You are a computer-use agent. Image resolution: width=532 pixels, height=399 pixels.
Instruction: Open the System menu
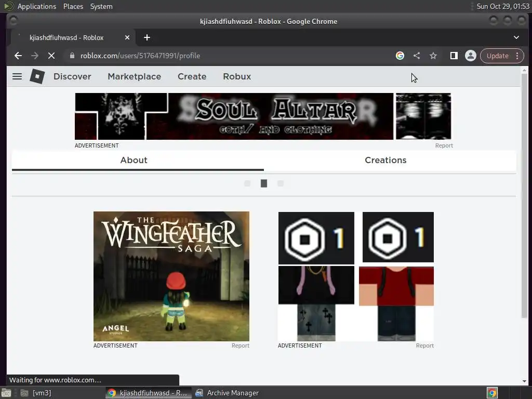(101, 6)
